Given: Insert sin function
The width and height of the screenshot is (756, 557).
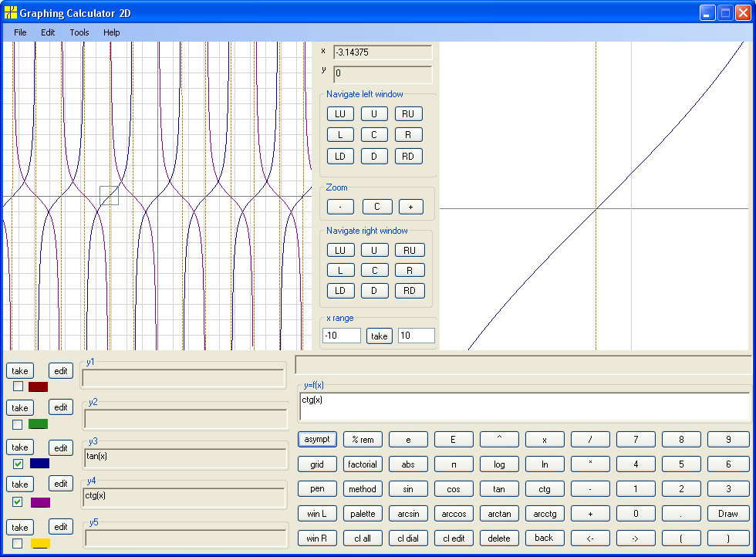Looking at the screenshot, I should click(x=408, y=488).
